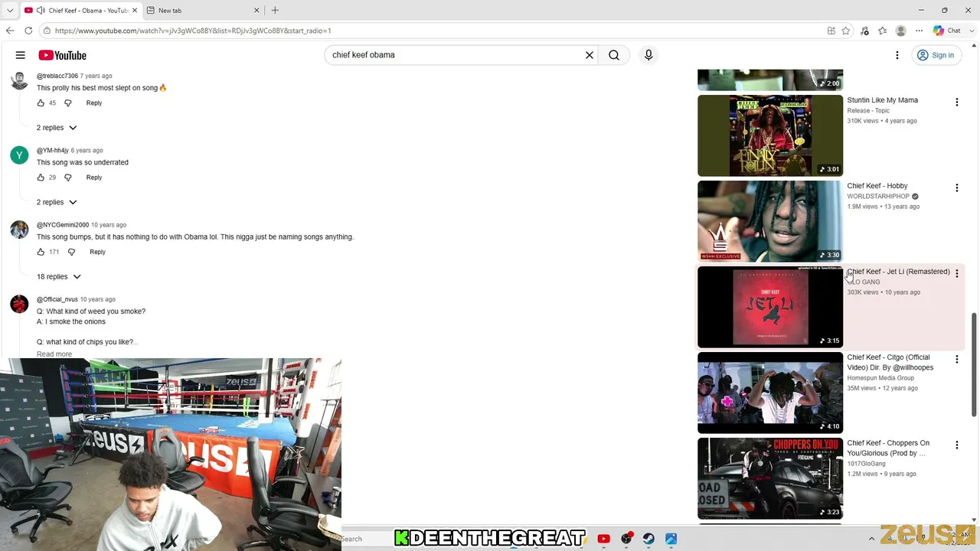
Task: Bookmark this page with the star icon
Action: pyautogui.click(x=846, y=31)
